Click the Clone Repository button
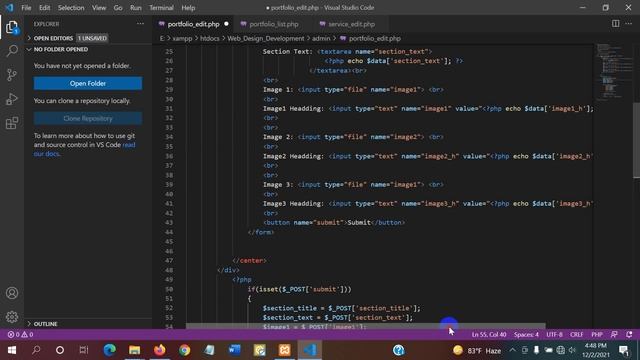This screenshot has width=640, height=360. click(88, 118)
